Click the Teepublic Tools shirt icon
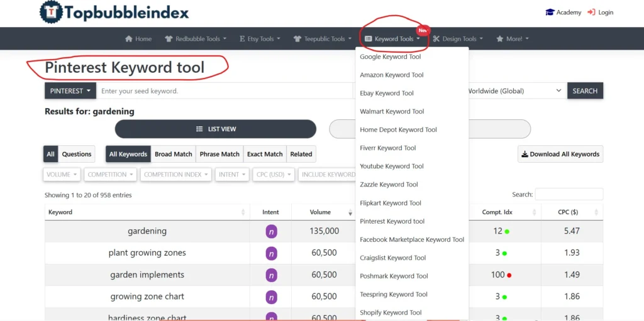This screenshot has width=644, height=321. [297, 38]
